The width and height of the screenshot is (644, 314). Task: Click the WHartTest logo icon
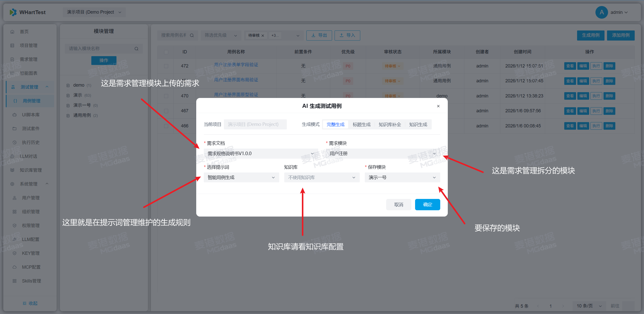coord(13,12)
